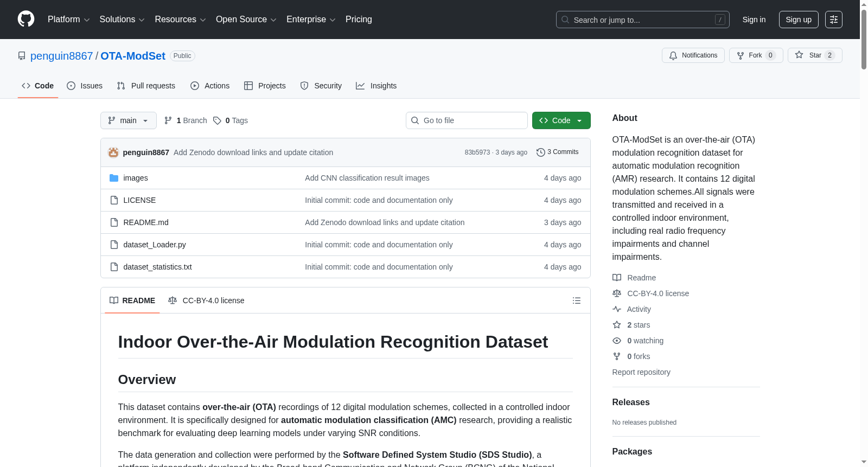Open the Projects tab

coord(265,86)
